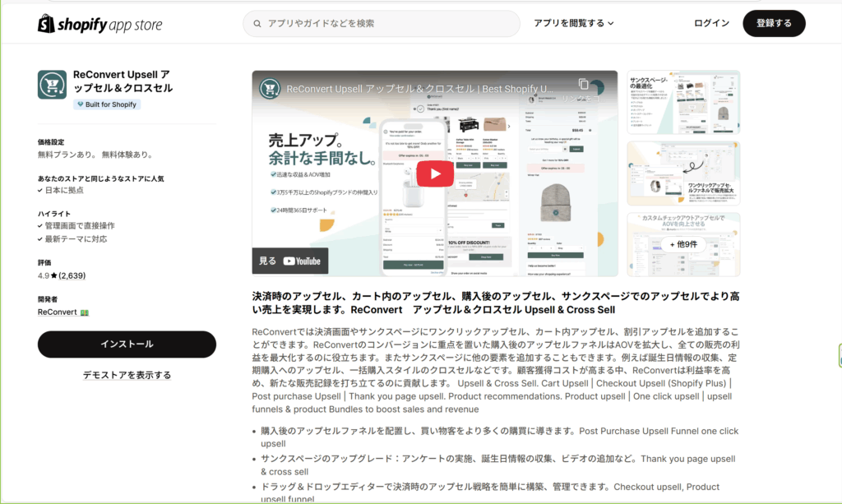Expand the アプリを閲覧する dropdown menu
This screenshot has width=842, height=504.
(x=573, y=23)
